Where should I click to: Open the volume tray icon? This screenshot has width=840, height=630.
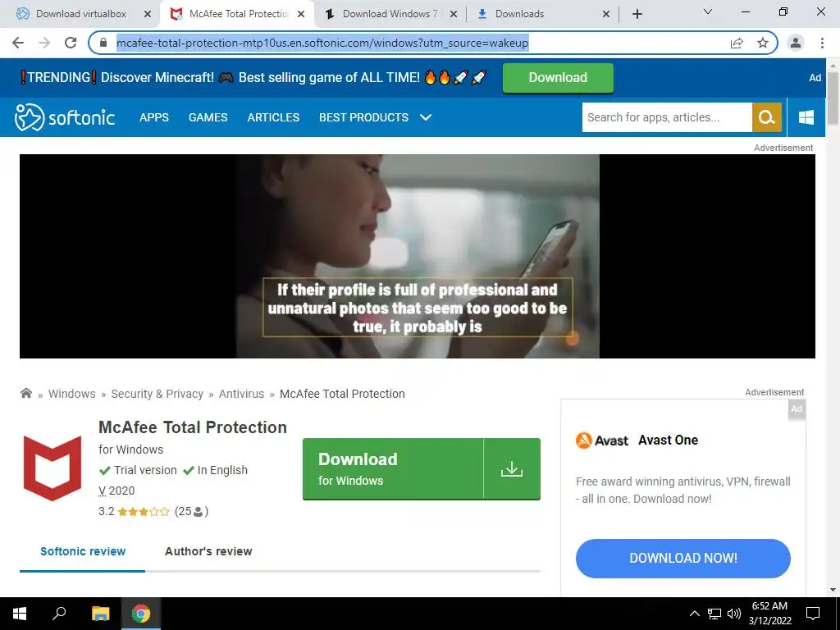[734, 614]
